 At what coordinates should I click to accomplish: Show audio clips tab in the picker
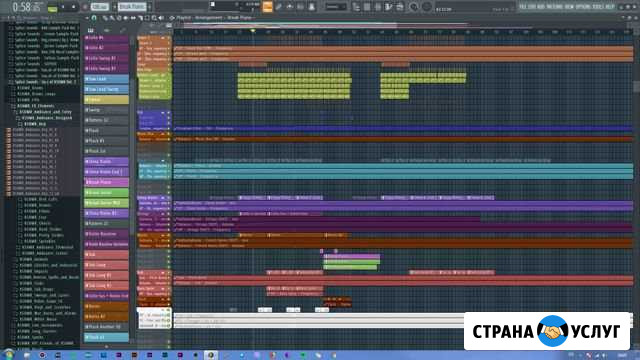tap(107, 30)
